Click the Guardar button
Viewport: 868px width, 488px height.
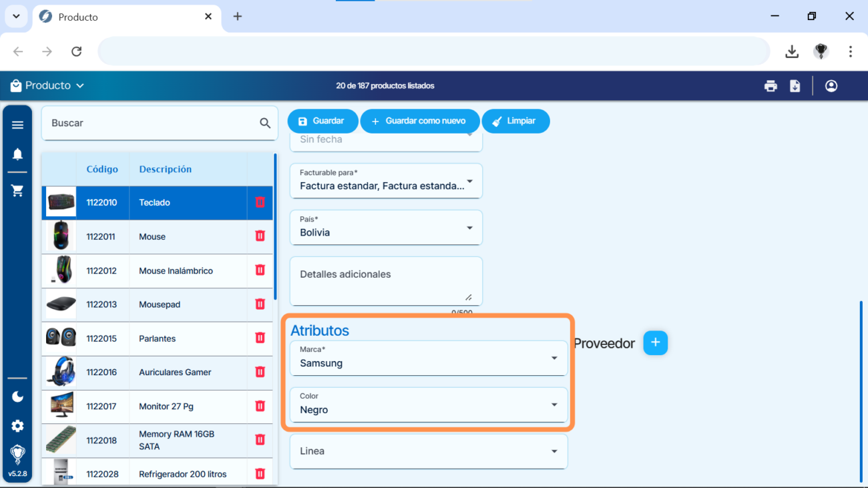tap(322, 121)
